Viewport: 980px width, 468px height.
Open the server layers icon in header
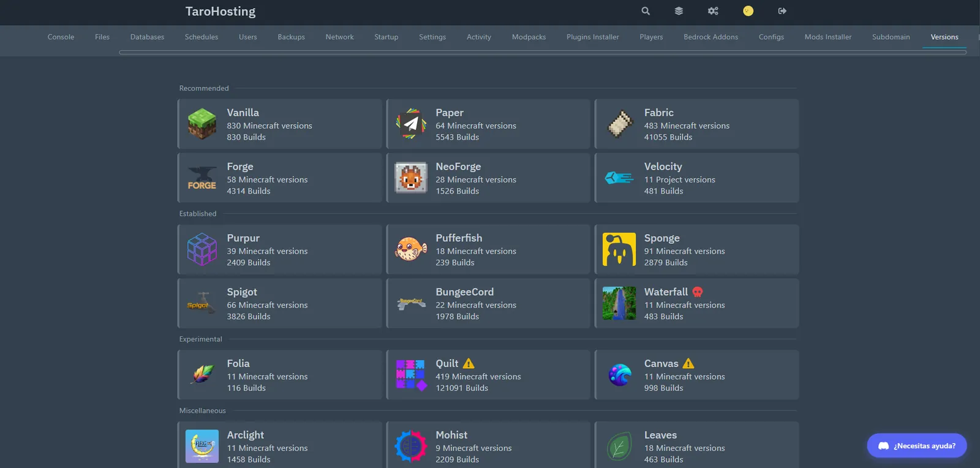679,11
